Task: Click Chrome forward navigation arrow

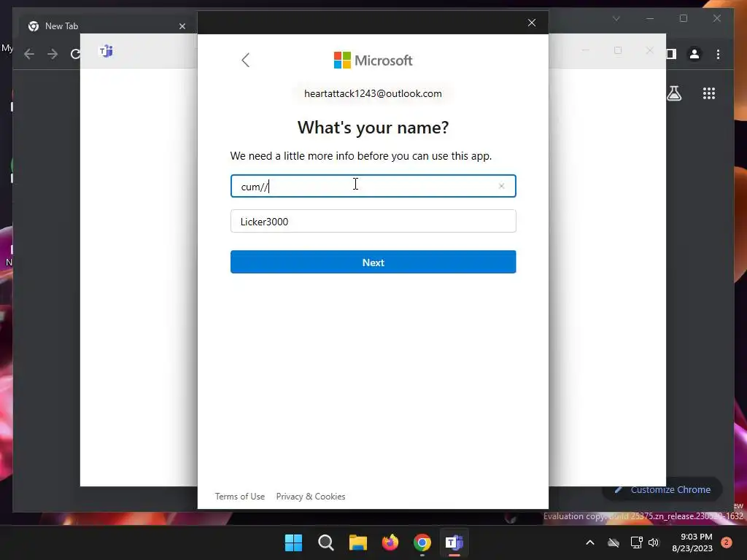Action: pos(53,54)
